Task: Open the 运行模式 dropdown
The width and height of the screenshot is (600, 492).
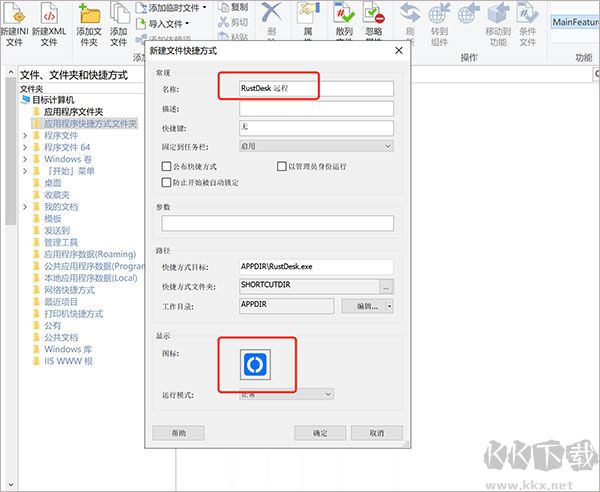Action: click(286, 394)
